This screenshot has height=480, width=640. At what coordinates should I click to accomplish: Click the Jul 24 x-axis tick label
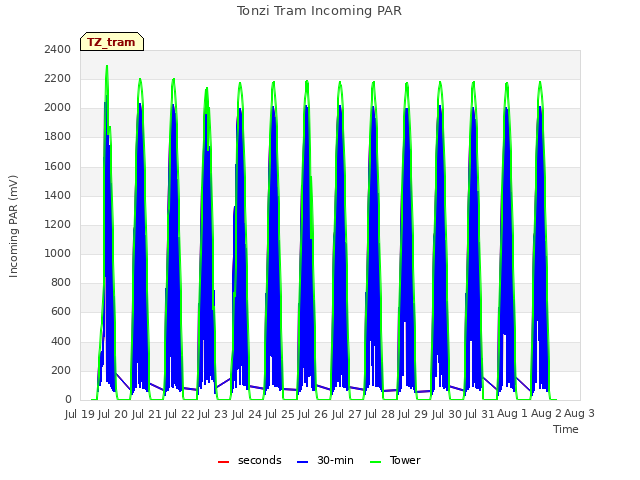(x=247, y=414)
